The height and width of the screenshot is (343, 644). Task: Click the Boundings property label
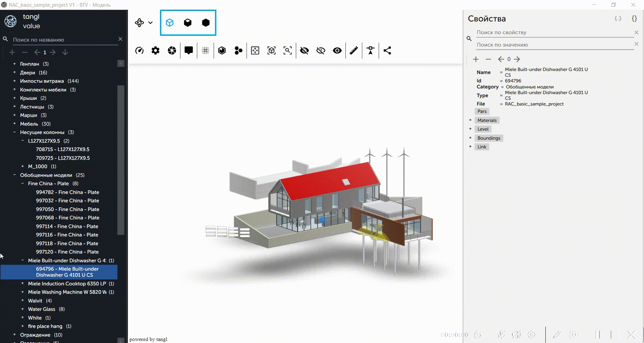pyautogui.click(x=489, y=138)
